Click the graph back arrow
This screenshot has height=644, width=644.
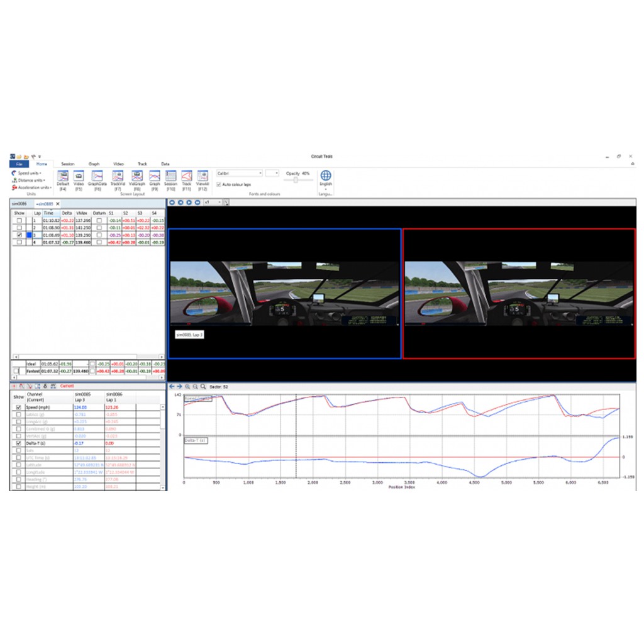pyautogui.click(x=172, y=387)
